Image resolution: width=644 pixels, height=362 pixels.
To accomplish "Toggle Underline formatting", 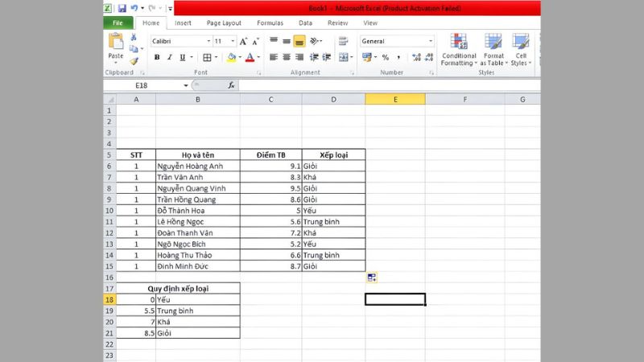I will (x=183, y=57).
